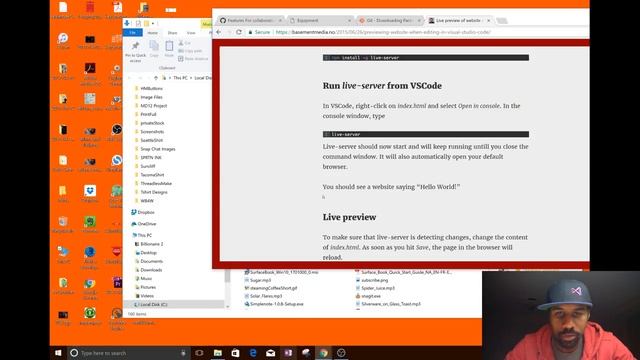Screen dimensions: 640x360
Task: Open Mail app from the taskbar
Action: coord(271,353)
